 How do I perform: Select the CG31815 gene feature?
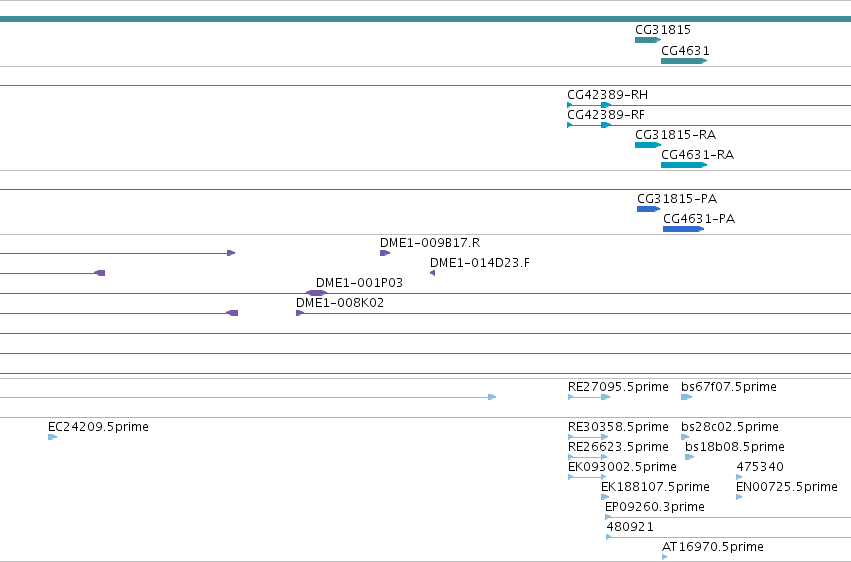663,30
